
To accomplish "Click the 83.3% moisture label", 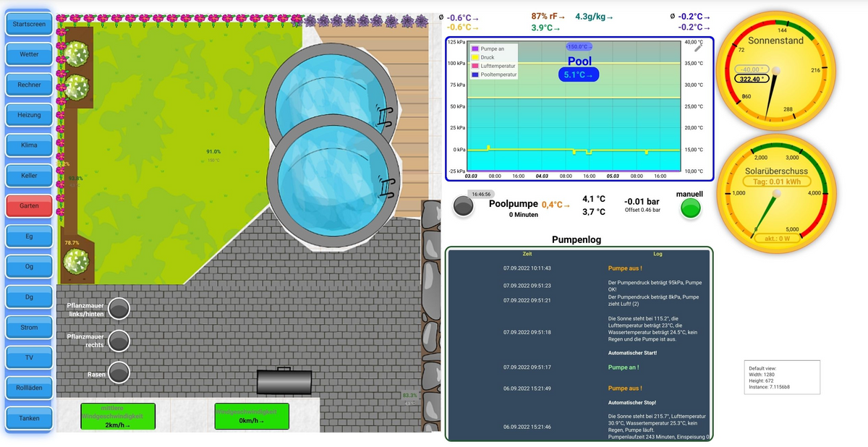I will [x=409, y=396].
